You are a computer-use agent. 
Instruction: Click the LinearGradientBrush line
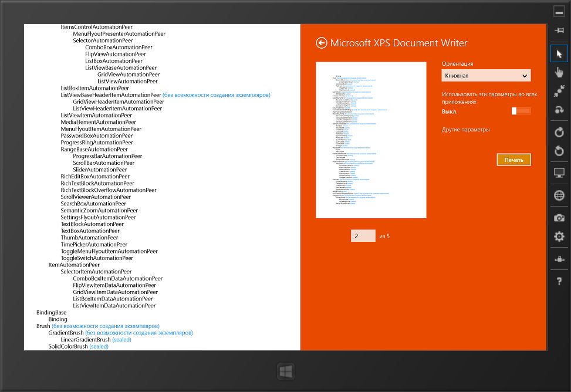(86, 340)
